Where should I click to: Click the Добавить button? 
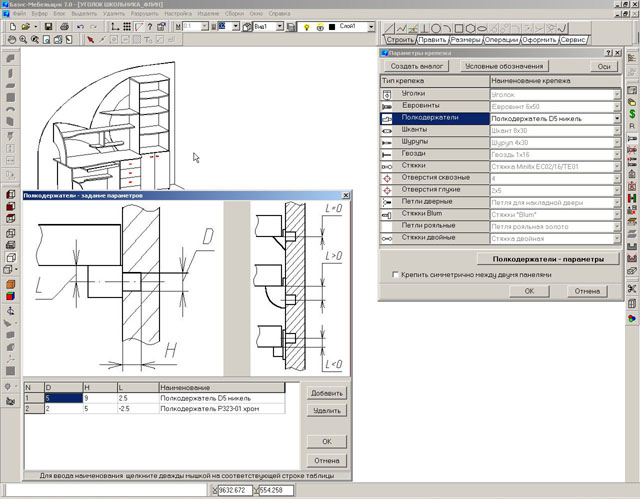pyautogui.click(x=326, y=393)
